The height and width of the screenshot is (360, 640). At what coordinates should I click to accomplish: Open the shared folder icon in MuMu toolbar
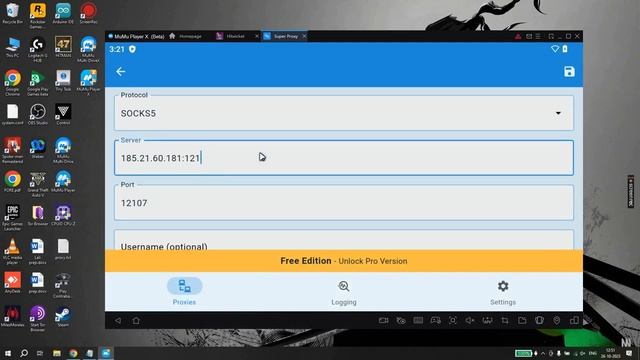pyautogui.click(x=522, y=321)
